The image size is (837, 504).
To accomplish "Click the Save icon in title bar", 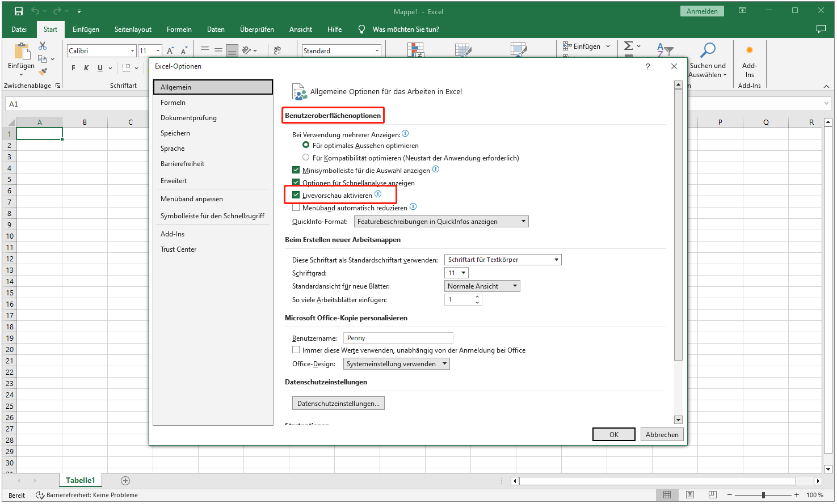I will click(19, 11).
